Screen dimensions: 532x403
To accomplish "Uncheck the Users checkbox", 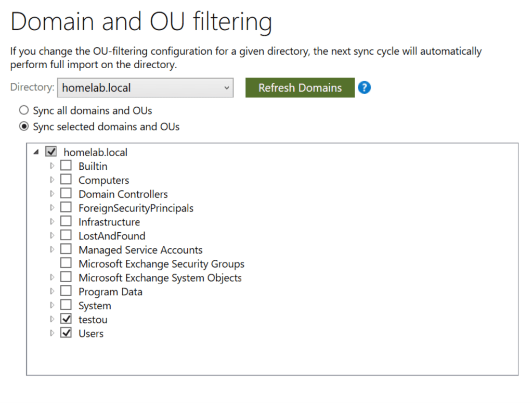I will tap(66, 333).
